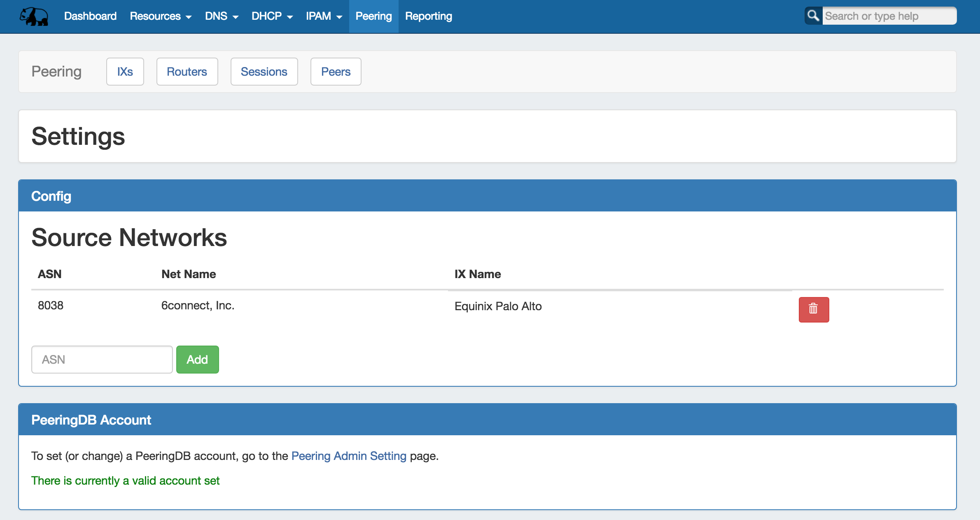Follow the Peering Admin Setting link
Image resolution: width=980 pixels, height=520 pixels.
[x=349, y=456]
